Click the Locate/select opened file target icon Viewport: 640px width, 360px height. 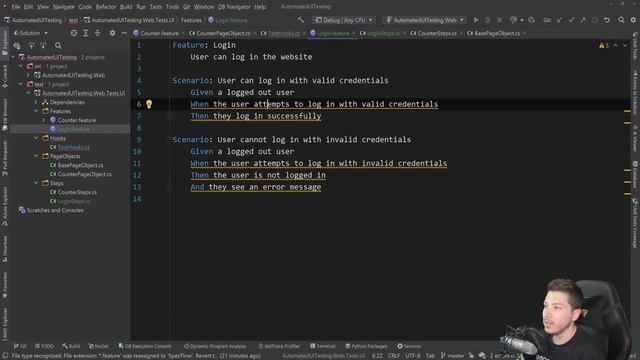point(74,33)
